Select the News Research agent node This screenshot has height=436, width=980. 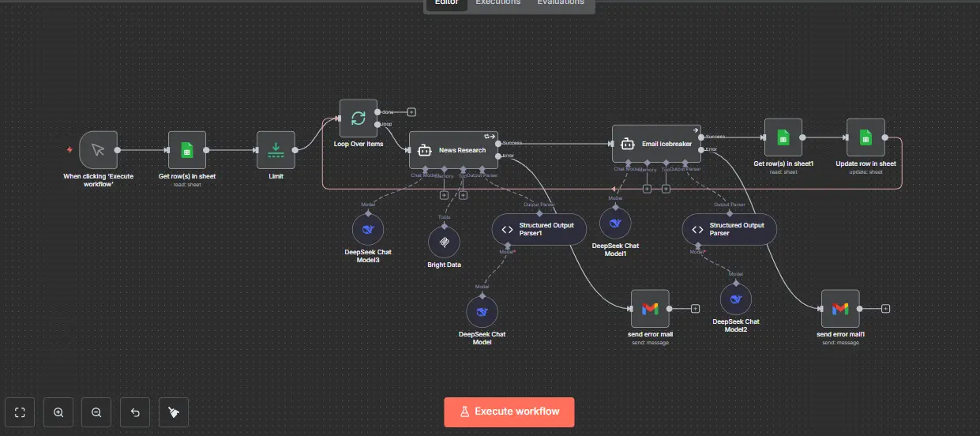pyautogui.click(x=453, y=149)
